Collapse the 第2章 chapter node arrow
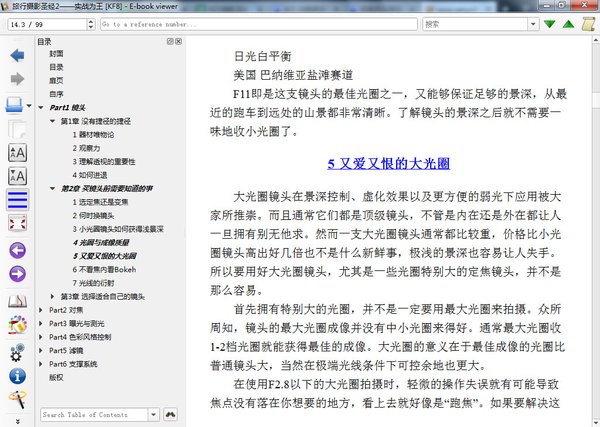 pos(52,188)
